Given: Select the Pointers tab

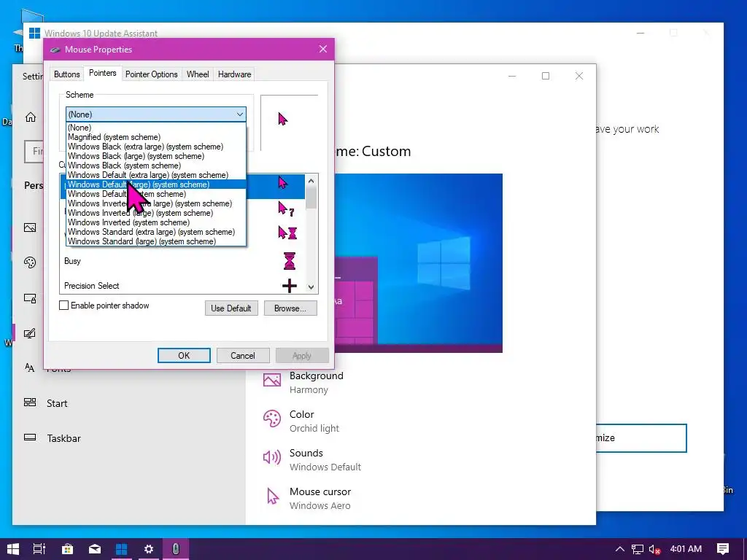Looking at the screenshot, I should [102, 73].
